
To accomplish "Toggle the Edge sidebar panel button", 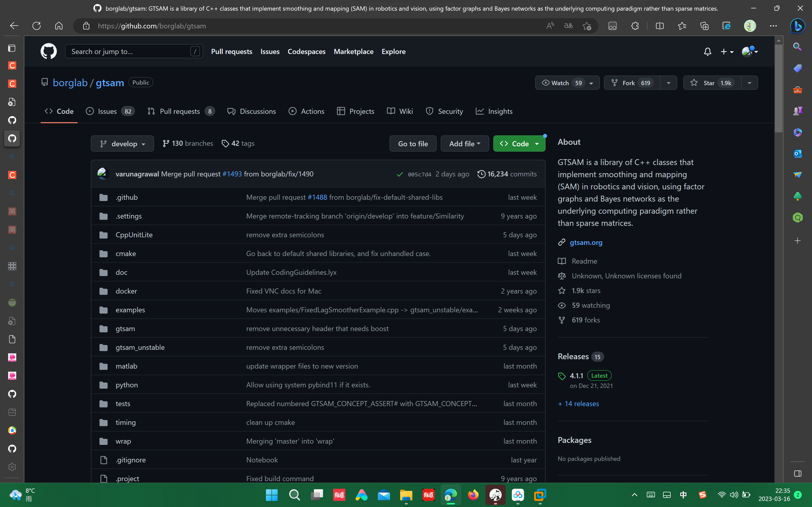I will click(798, 474).
